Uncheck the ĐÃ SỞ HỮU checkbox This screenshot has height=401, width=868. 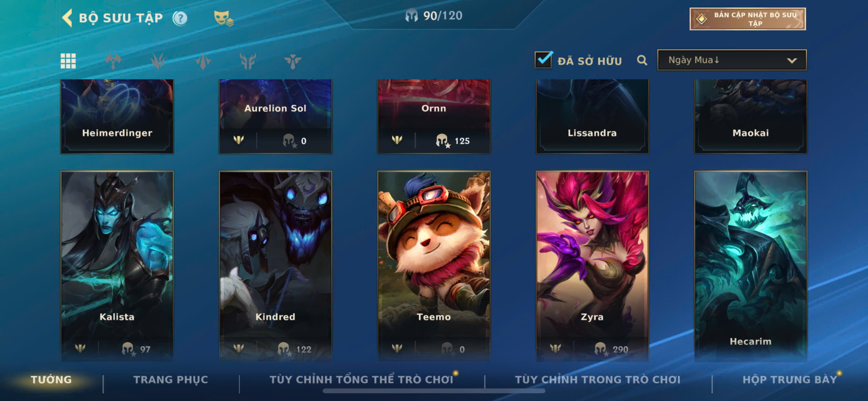click(x=543, y=60)
